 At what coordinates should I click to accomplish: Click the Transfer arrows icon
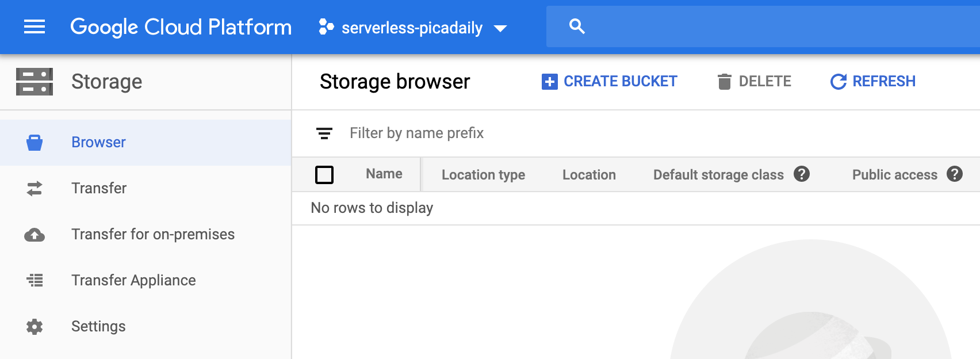(35, 189)
